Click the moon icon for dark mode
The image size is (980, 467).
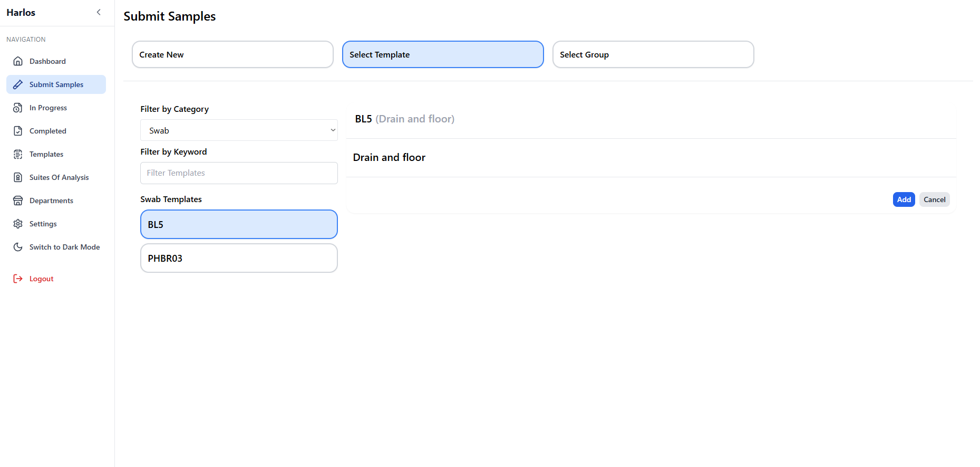coord(18,247)
